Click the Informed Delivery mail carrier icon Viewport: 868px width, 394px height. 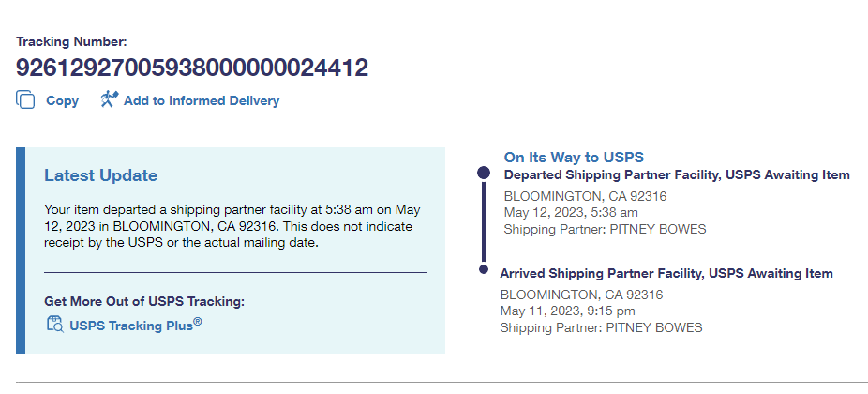[x=109, y=99]
